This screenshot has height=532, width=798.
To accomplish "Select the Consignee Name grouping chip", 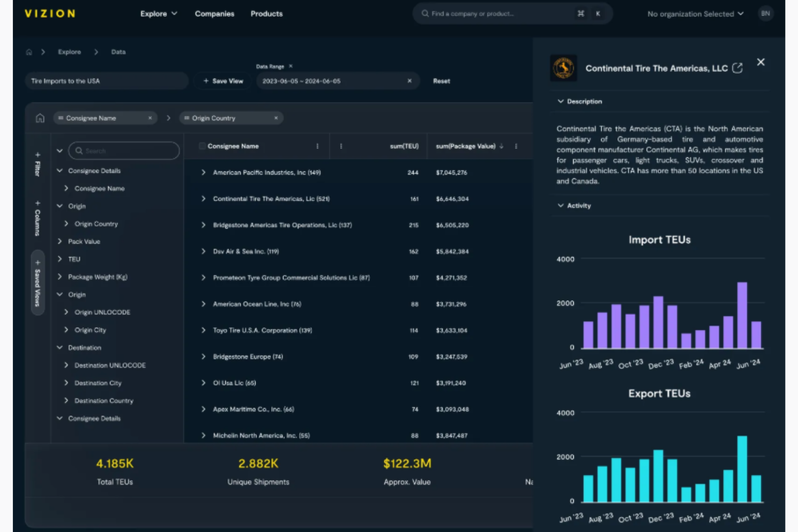I will tap(105, 118).
